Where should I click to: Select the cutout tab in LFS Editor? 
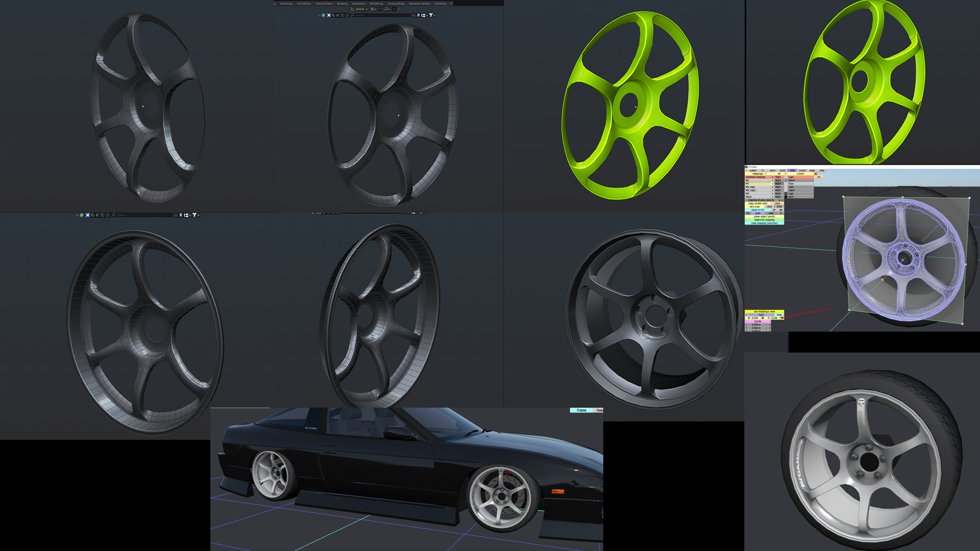(x=802, y=170)
